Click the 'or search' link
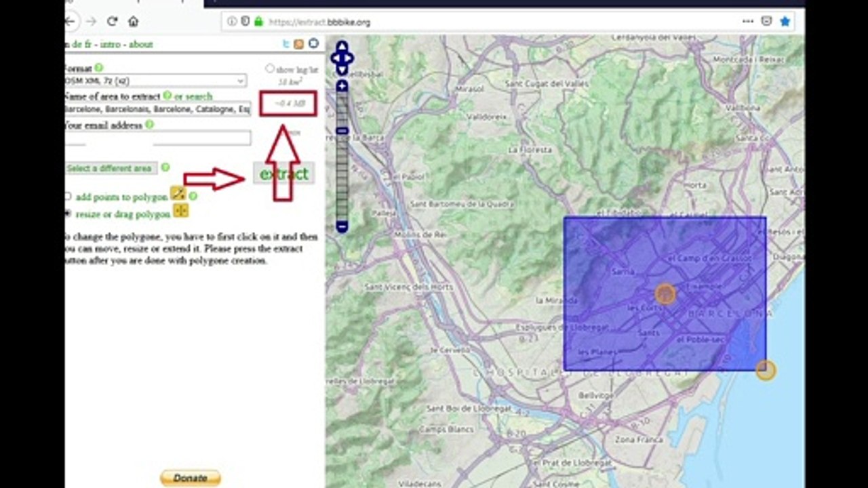The height and width of the screenshot is (488, 868). coord(193,96)
